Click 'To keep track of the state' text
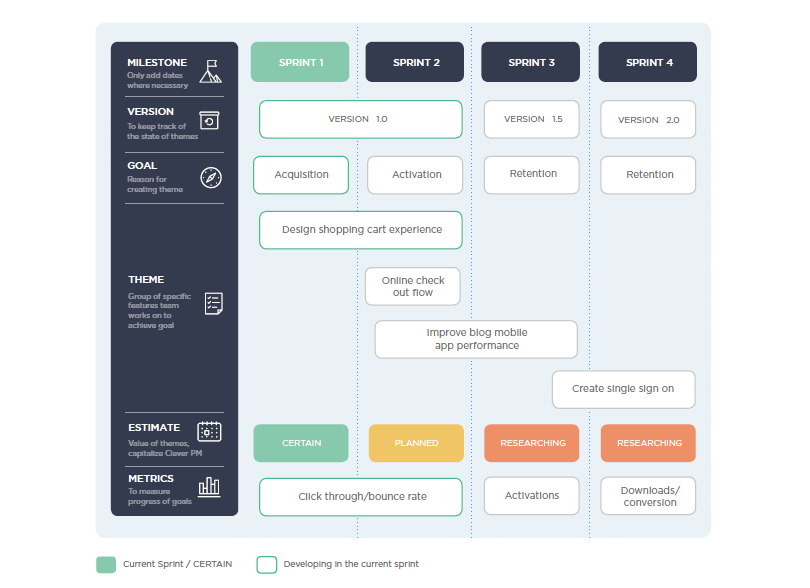The image size is (810, 588). (163, 131)
